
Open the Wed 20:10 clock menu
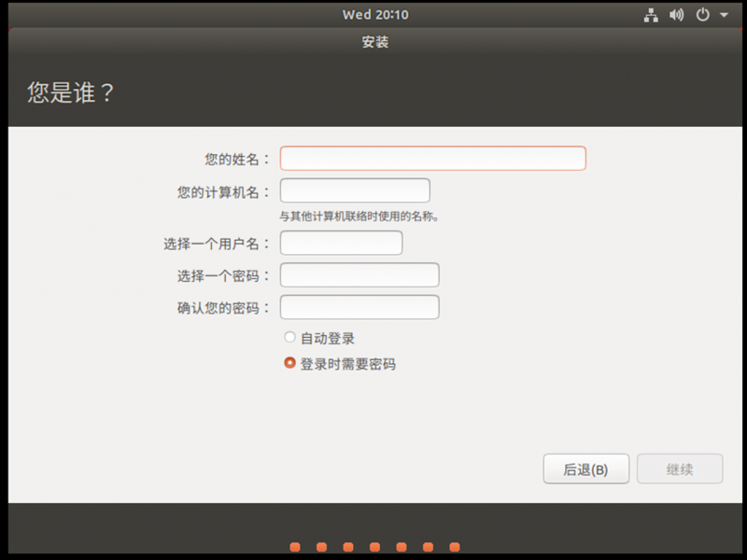(x=374, y=15)
